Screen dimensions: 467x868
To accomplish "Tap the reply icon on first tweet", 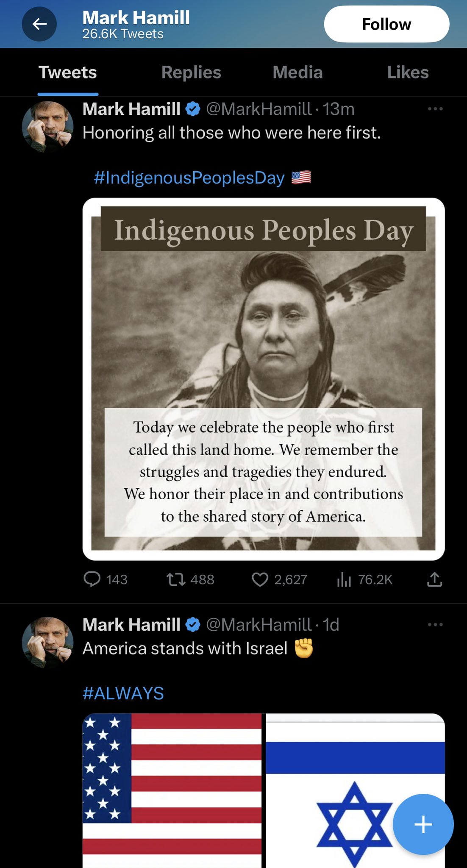I will (x=92, y=579).
